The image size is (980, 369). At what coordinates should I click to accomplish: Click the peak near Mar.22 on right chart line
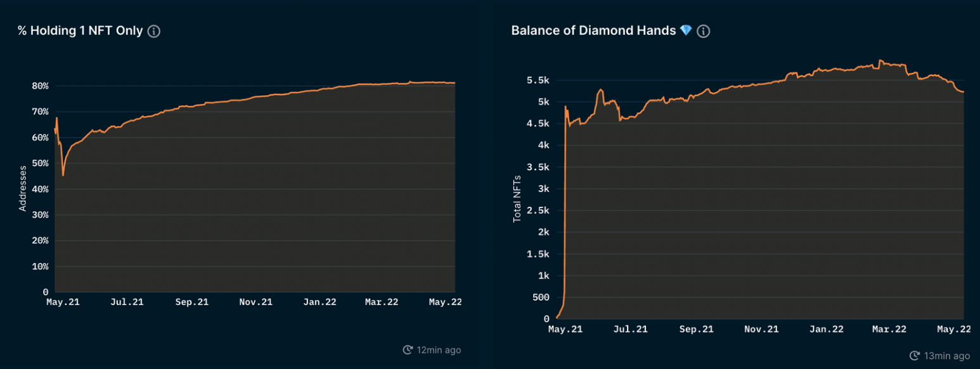point(879,61)
